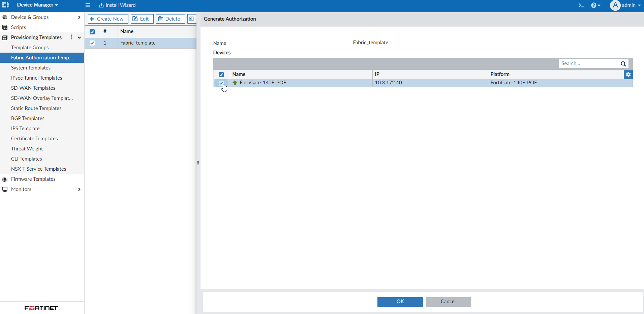This screenshot has height=314, width=644.
Task: Open NSX-T Service Templates
Action: (38, 169)
